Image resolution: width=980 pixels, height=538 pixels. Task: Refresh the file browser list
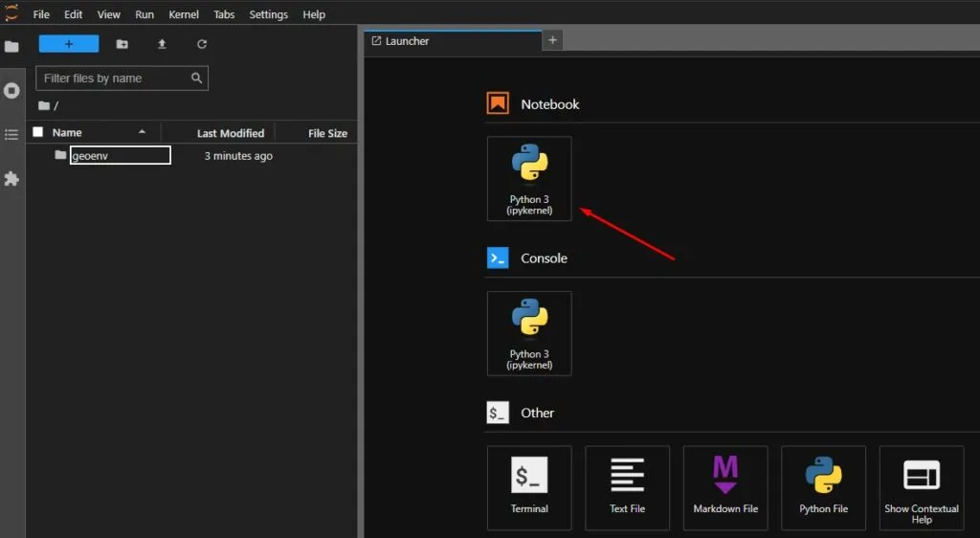pos(202,44)
